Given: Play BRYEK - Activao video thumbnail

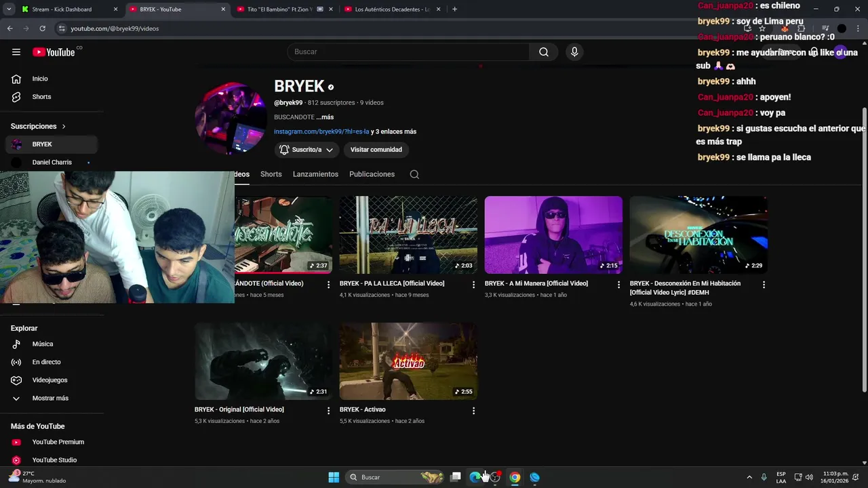Looking at the screenshot, I should (408, 361).
